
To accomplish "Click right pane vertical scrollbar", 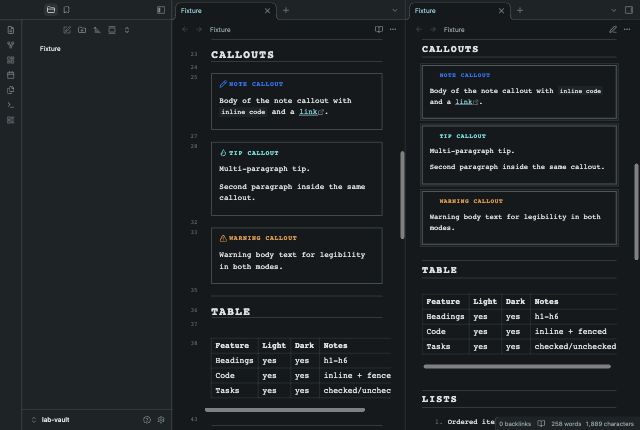I will (636, 211).
